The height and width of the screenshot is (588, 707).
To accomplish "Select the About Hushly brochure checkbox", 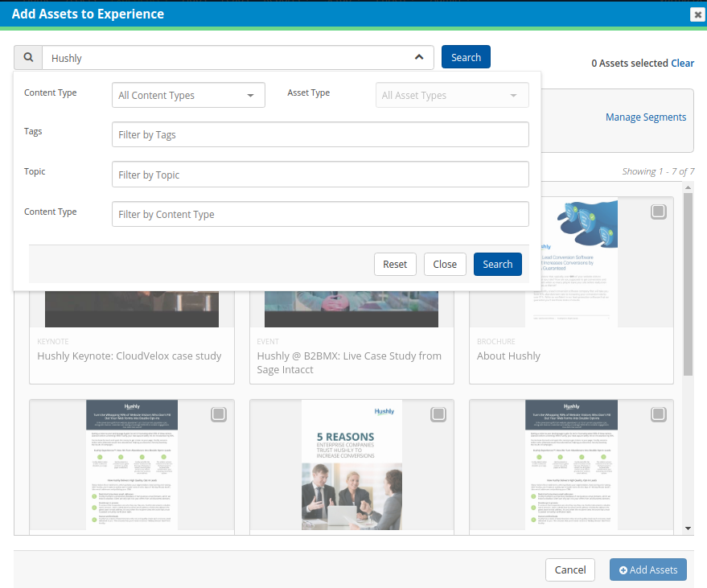I will (x=658, y=212).
